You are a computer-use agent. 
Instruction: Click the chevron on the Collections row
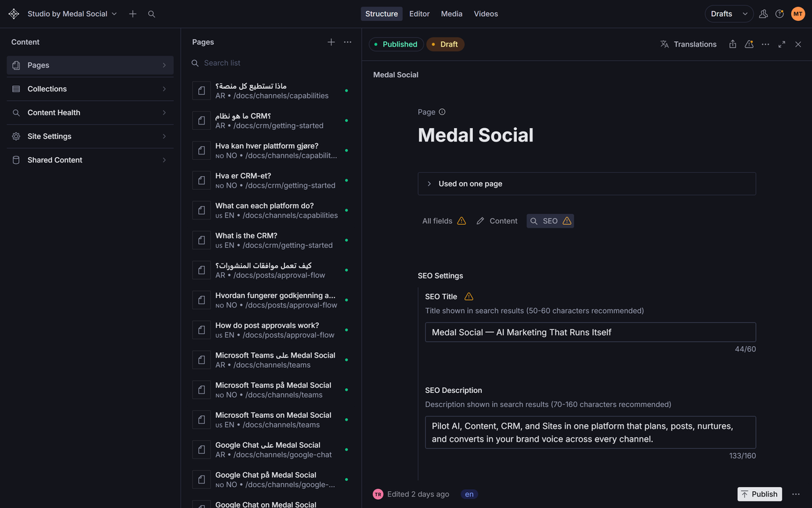(x=164, y=89)
